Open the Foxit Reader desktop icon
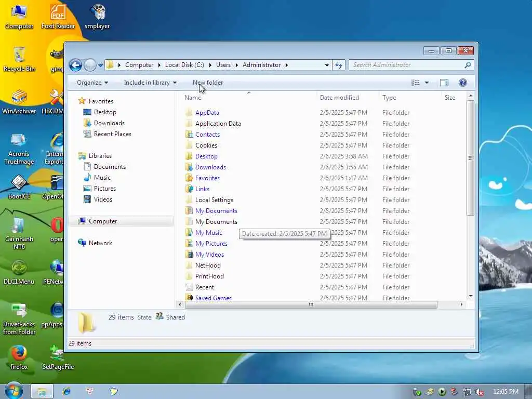 (x=58, y=17)
